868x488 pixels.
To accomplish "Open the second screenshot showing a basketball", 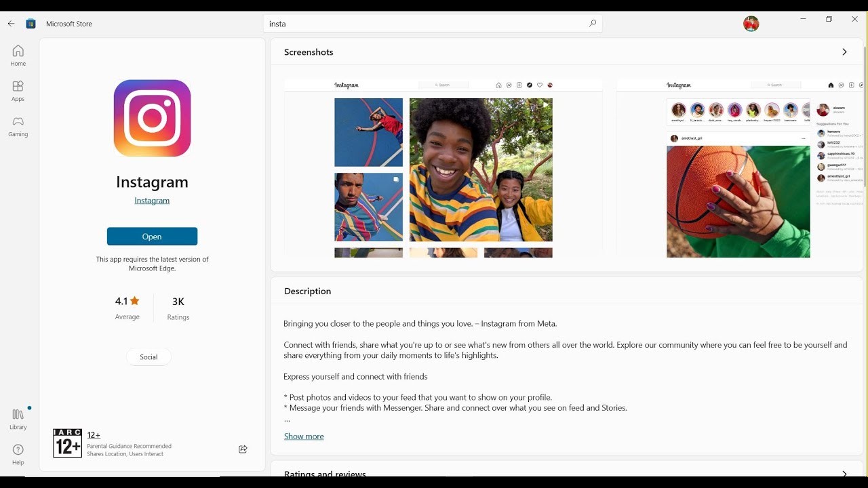I will (x=741, y=168).
